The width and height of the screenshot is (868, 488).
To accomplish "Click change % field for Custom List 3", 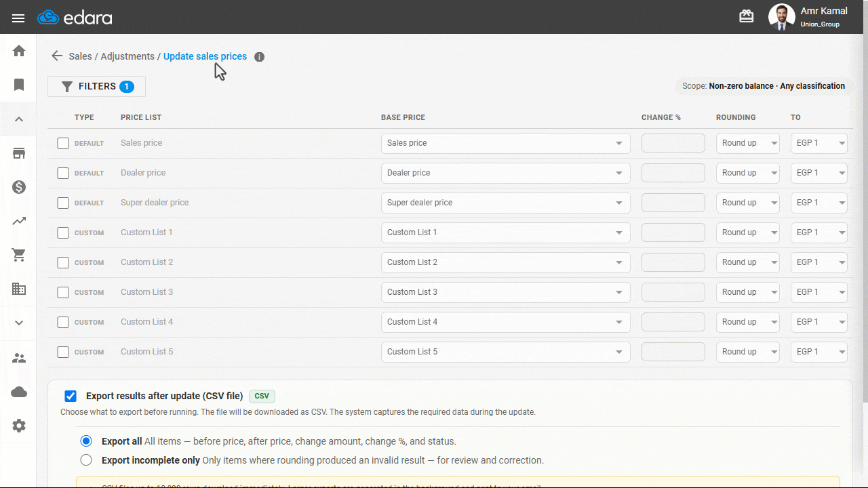I will (673, 292).
